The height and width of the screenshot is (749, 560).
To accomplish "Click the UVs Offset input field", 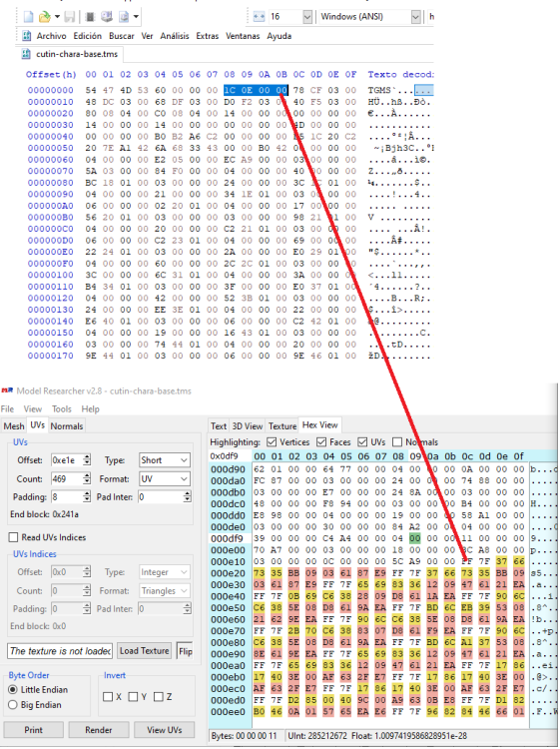I will pos(67,460).
